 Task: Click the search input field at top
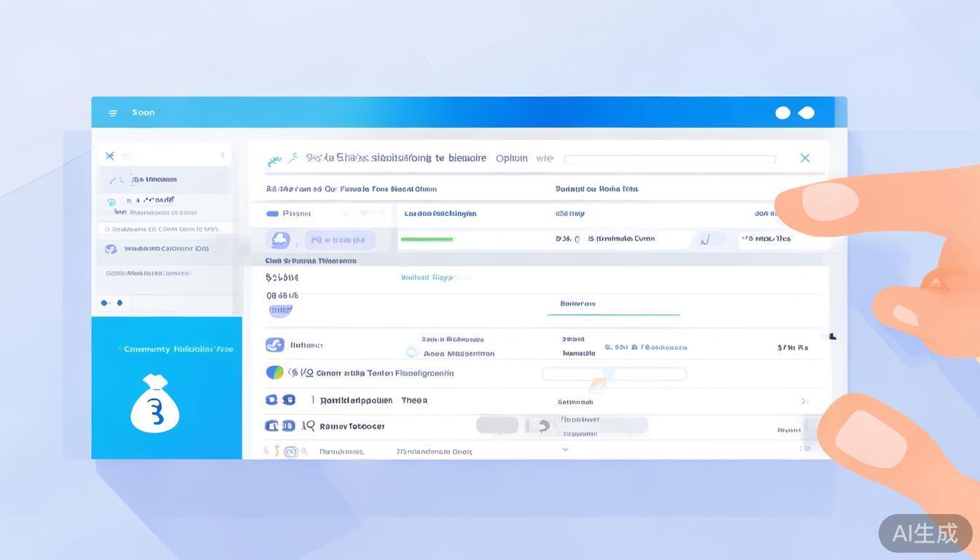point(669,159)
